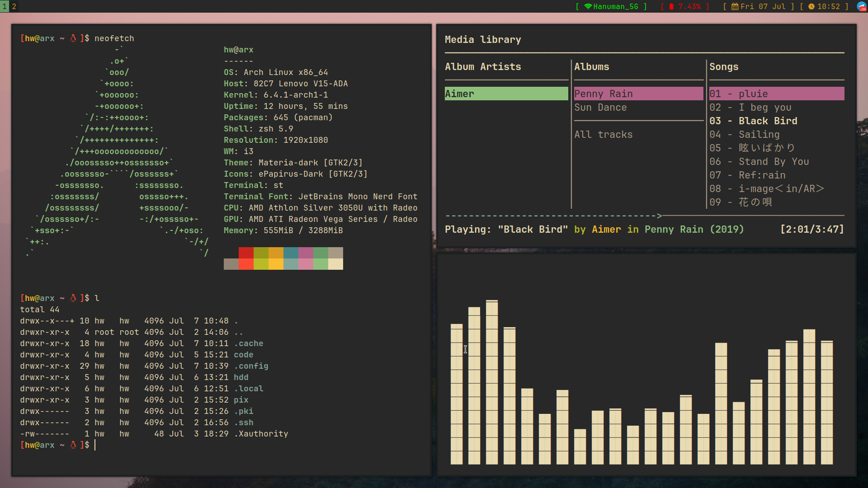Viewport: 868px width, 488px height.
Task: Click the red color swatch in neofetch
Action: [x=246, y=253]
